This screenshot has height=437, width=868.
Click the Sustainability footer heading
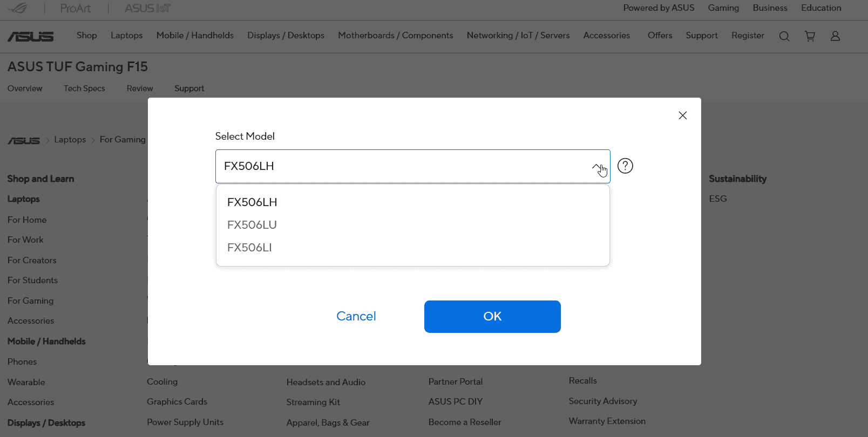point(737,179)
